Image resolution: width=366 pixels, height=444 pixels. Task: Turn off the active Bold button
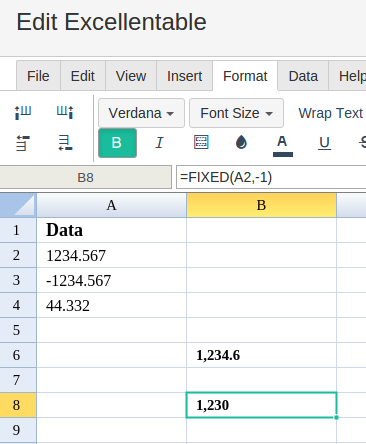point(117,143)
